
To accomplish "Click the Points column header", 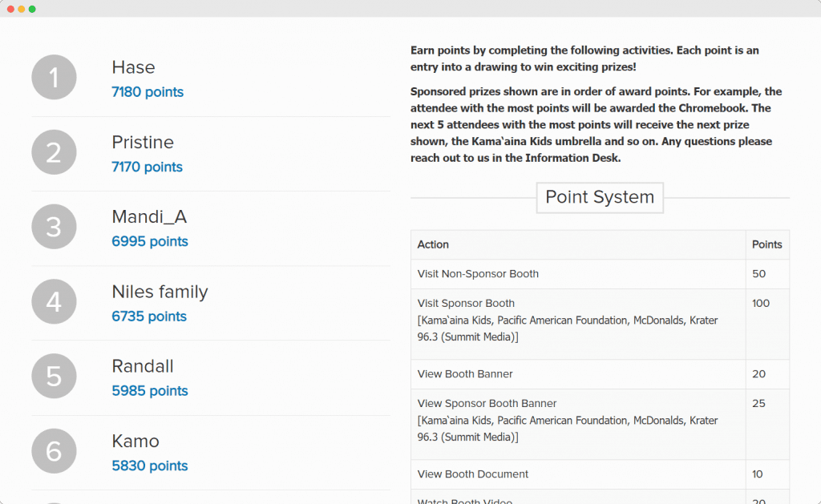I will 766,244.
